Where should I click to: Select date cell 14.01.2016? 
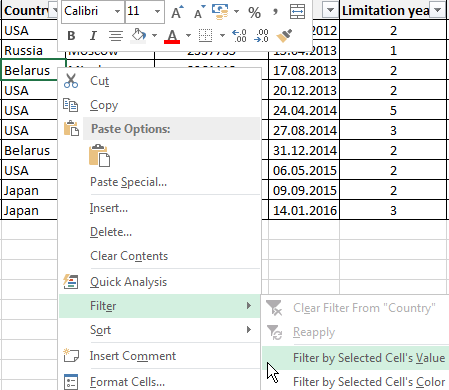coord(304,210)
